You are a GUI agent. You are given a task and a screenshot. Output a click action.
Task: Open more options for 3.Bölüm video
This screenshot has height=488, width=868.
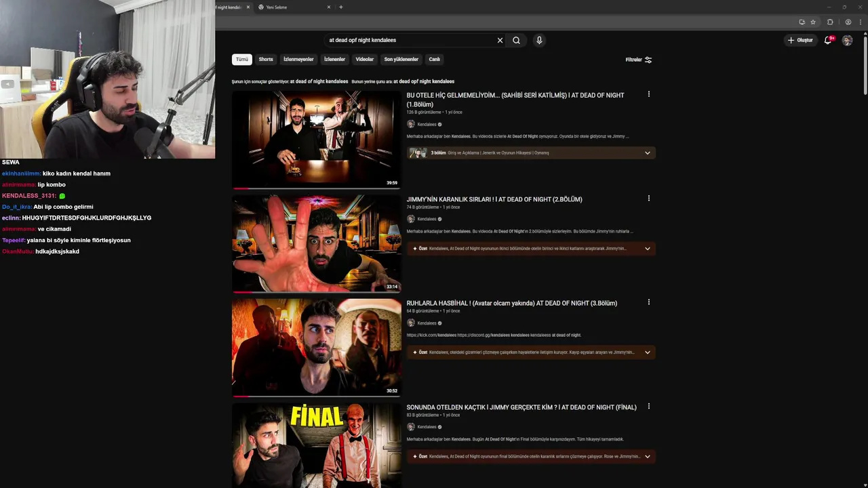point(648,302)
